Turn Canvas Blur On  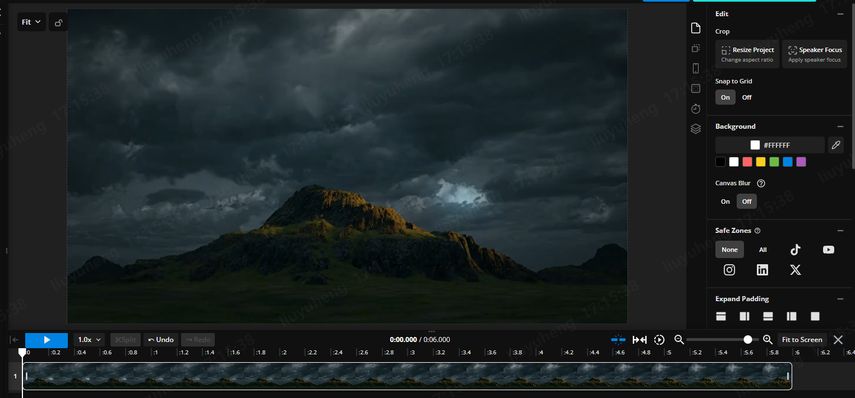725,202
